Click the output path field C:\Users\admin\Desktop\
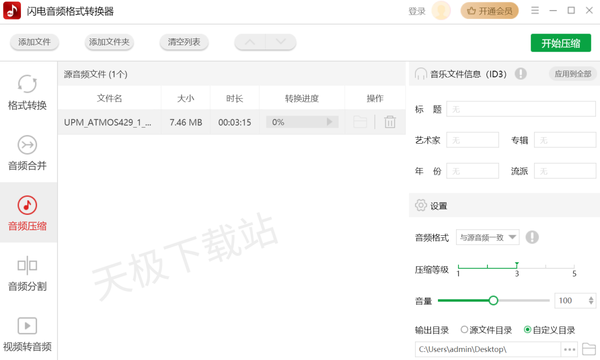This screenshot has width=600, height=360. click(x=488, y=349)
